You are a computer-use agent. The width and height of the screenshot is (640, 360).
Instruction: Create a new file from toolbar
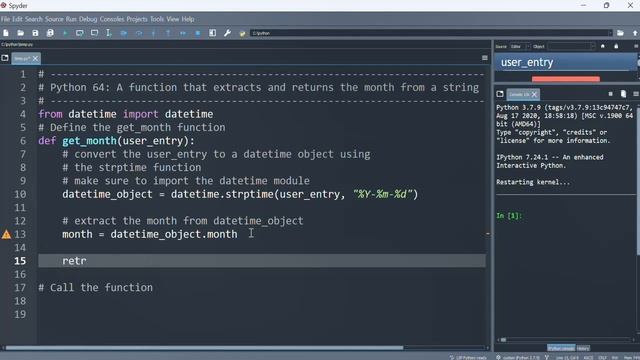(x=6, y=33)
